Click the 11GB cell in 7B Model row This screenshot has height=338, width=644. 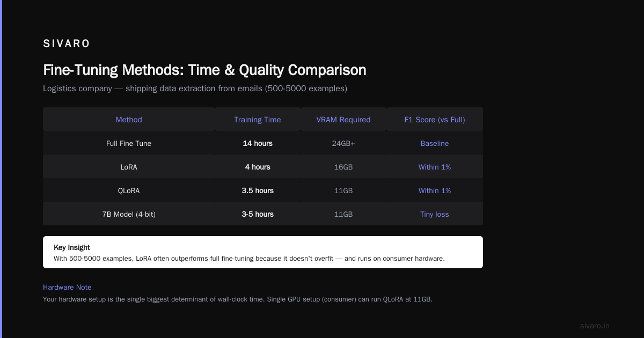(343, 214)
